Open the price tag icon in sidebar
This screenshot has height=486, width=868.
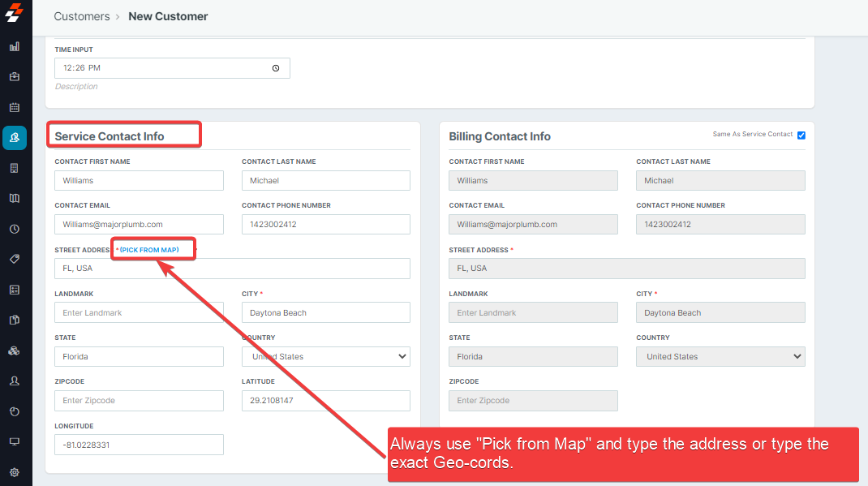(x=15, y=259)
